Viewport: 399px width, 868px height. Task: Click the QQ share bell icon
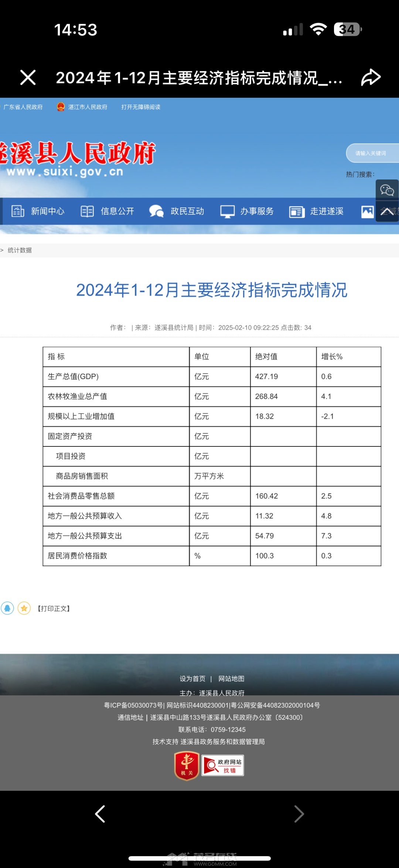[7, 608]
